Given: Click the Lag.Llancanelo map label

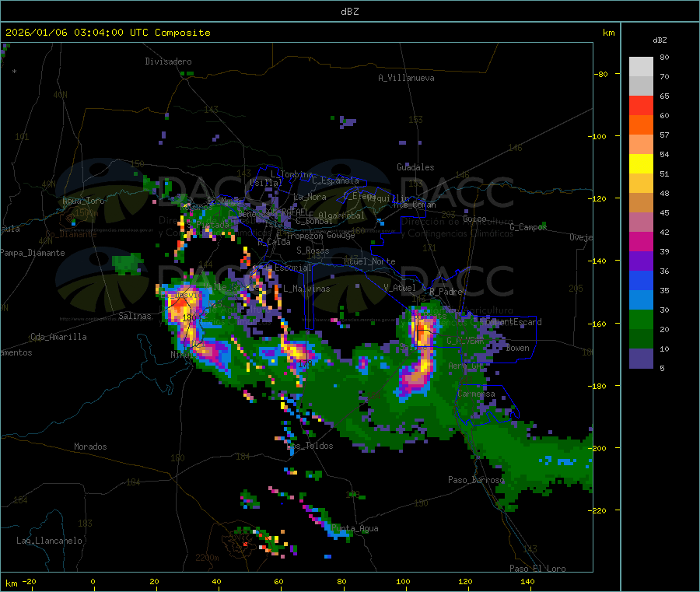Looking at the screenshot, I should 49,541.
